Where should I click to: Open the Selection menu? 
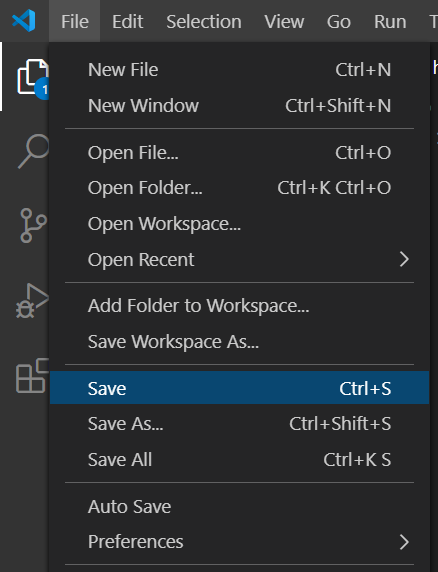204,22
